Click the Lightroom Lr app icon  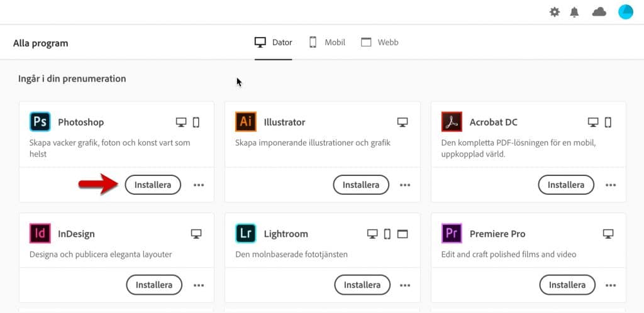coord(246,233)
